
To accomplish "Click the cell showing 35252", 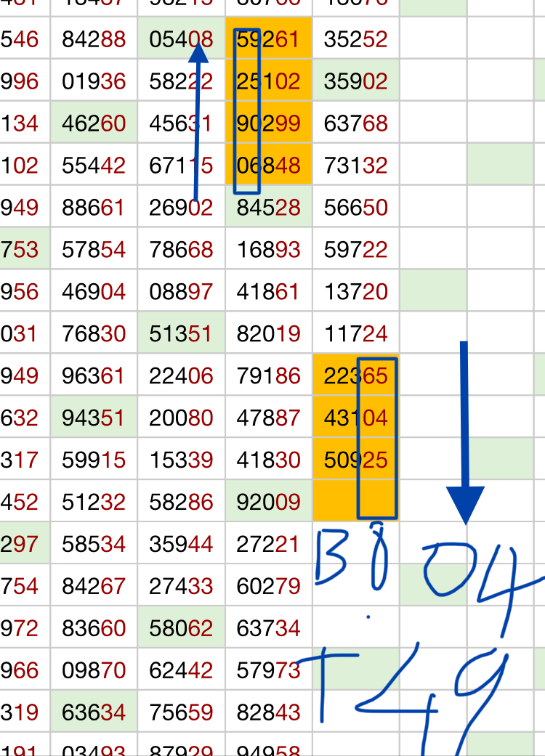I will tap(356, 38).
